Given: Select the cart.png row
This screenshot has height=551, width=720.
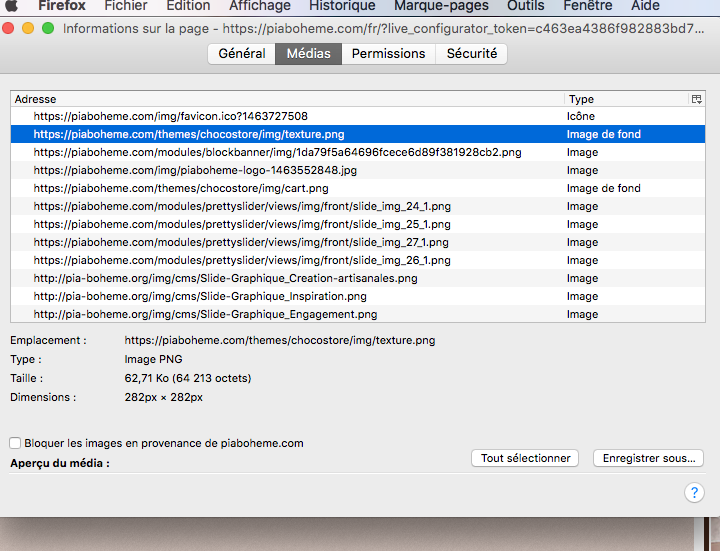Looking at the screenshot, I should [x=358, y=188].
